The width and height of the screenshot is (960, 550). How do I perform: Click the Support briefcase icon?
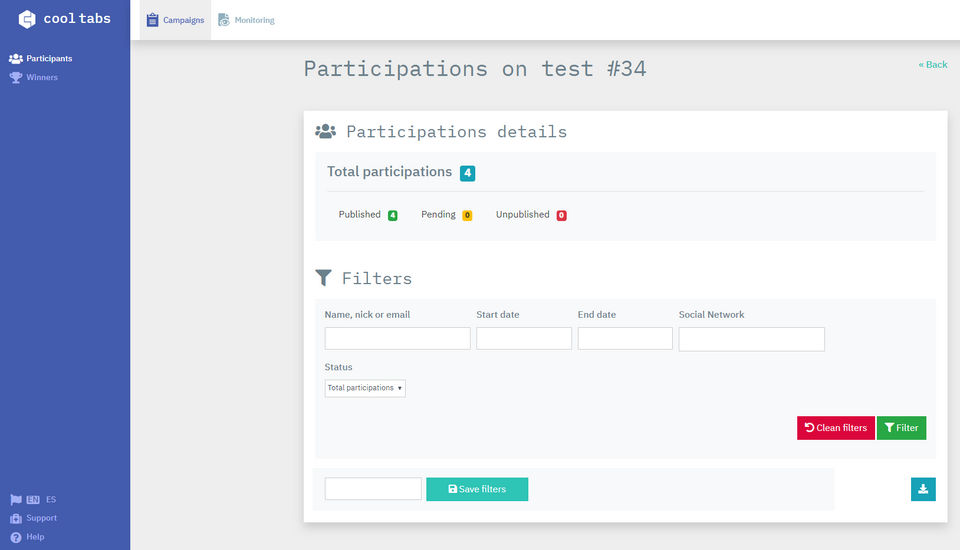16,519
